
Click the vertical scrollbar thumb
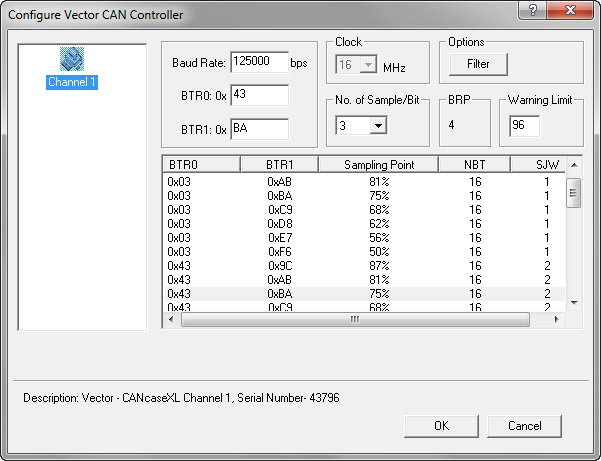pyautogui.click(x=574, y=193)
